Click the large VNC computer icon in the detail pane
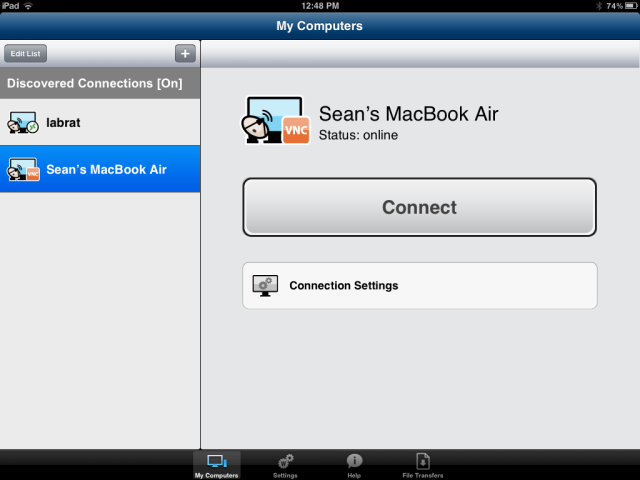Viewport: 640px width, 480px height. click(x=277, y=120)
